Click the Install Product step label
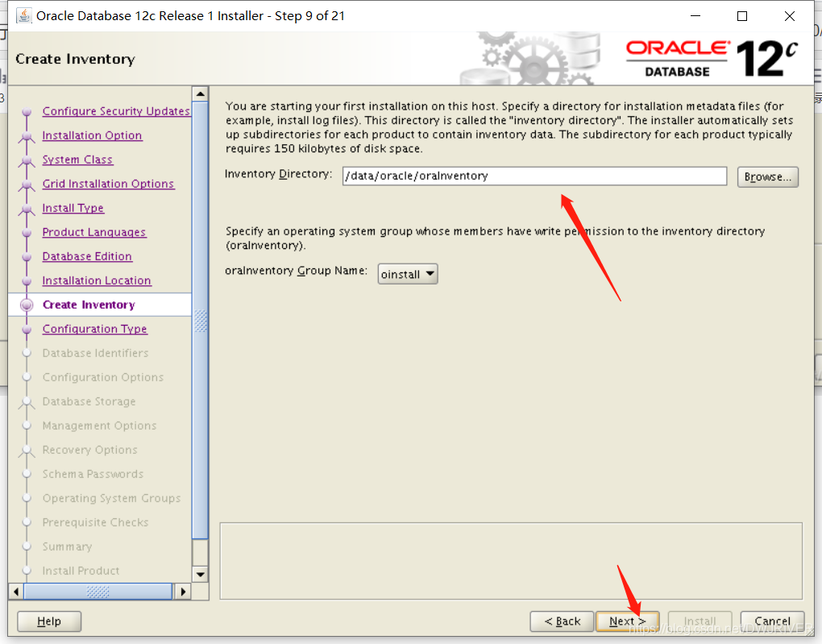This screenshot has width=822, height=644. pyautogui.click(x=81, y=570)
